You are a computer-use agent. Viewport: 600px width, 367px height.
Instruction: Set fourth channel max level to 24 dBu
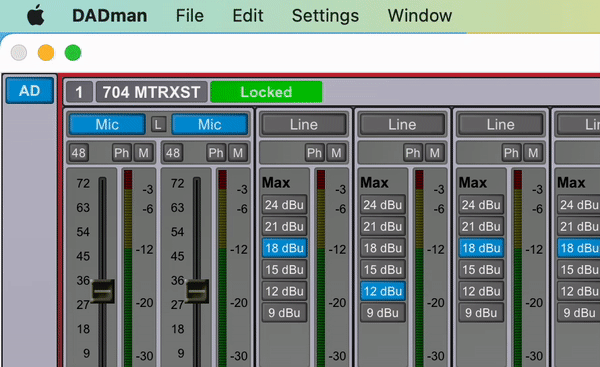(383, 205)
